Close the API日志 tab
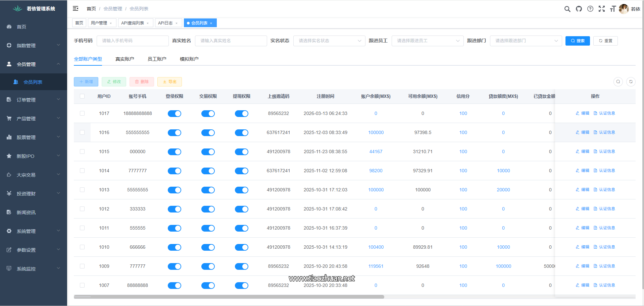 177,23
